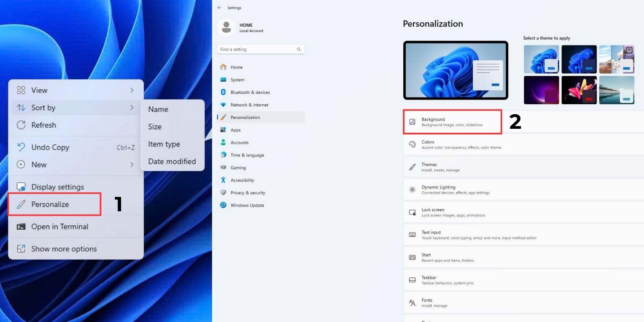The image size is (644, 322).
Task: Click the Text input keyboard icon
Action: [x=412, y=235]
